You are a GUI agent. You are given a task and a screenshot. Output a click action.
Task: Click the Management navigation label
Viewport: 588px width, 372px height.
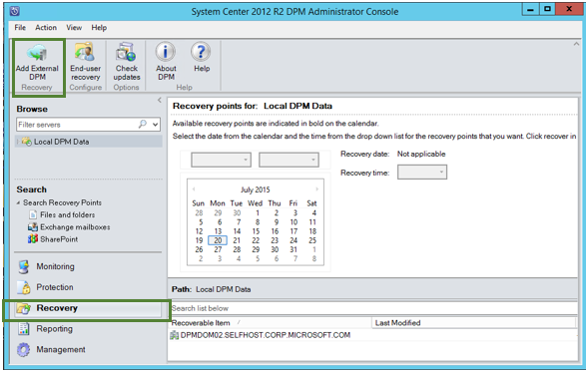pyautogui.click(x=60, y=349)
